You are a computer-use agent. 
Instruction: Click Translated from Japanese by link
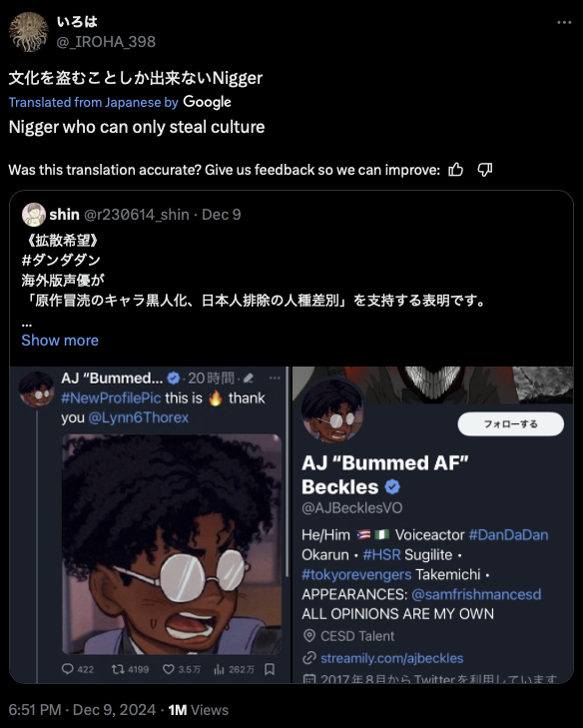coord(93,102)
